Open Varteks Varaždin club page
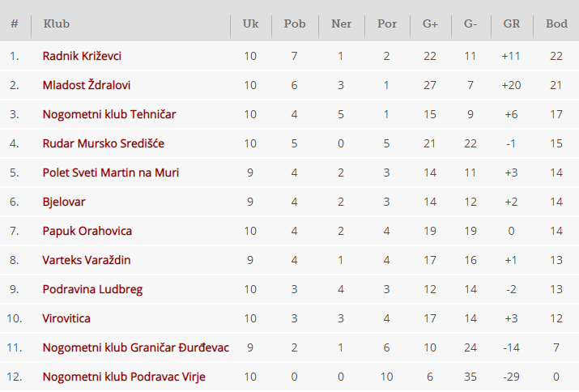The width and height of the screenshot is (579, 392). (x=87, y=261)
